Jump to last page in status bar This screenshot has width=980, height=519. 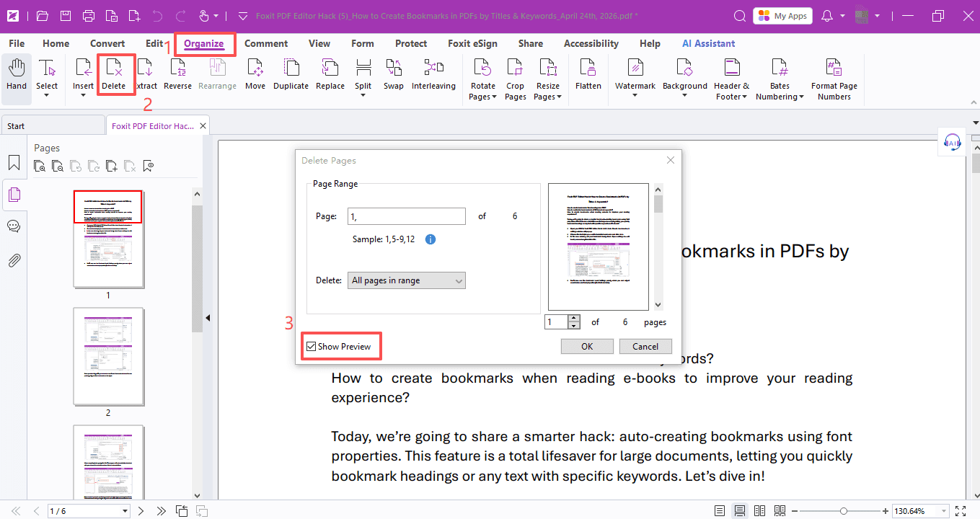[x=161, y=511]
